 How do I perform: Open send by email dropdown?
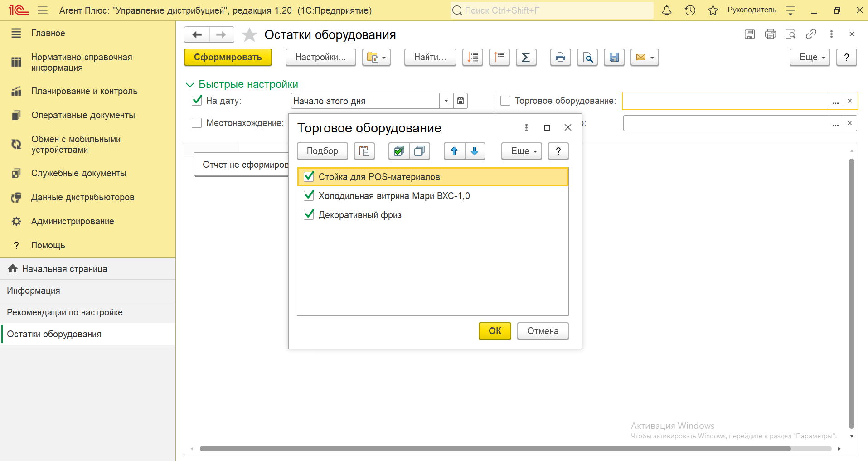tap(645, 57)
